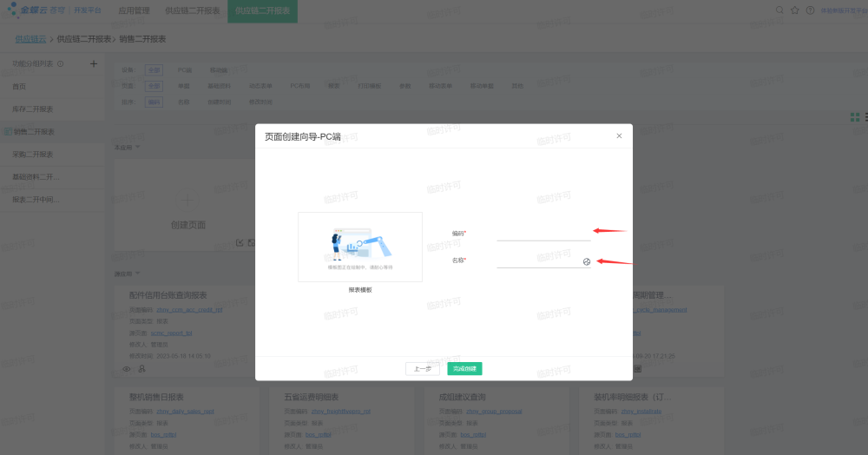Open search icon in top bar
The height and width of the screenshot is (455, 868).
(x=779, y=10)
